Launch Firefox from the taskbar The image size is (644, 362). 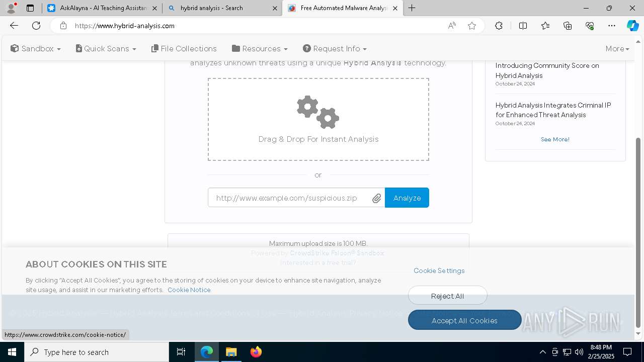[x=256, y=352]
